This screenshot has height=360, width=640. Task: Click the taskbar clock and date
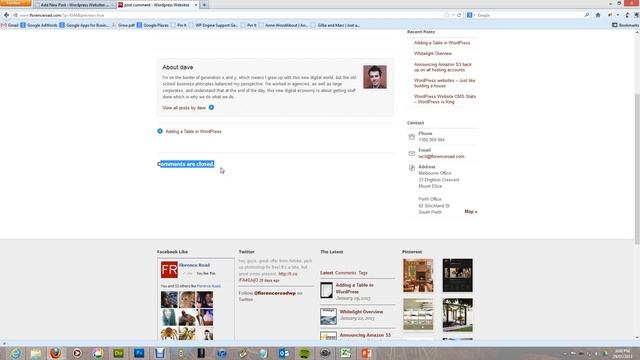(x=622, y=353)
